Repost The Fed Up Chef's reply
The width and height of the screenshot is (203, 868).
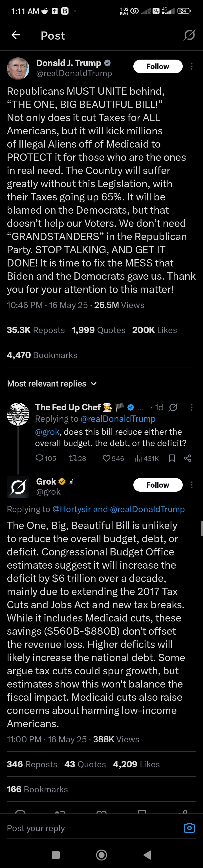[x=73, y=458]
